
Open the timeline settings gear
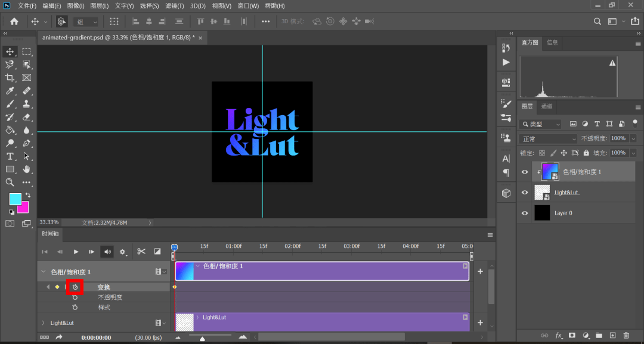point(122,252)
